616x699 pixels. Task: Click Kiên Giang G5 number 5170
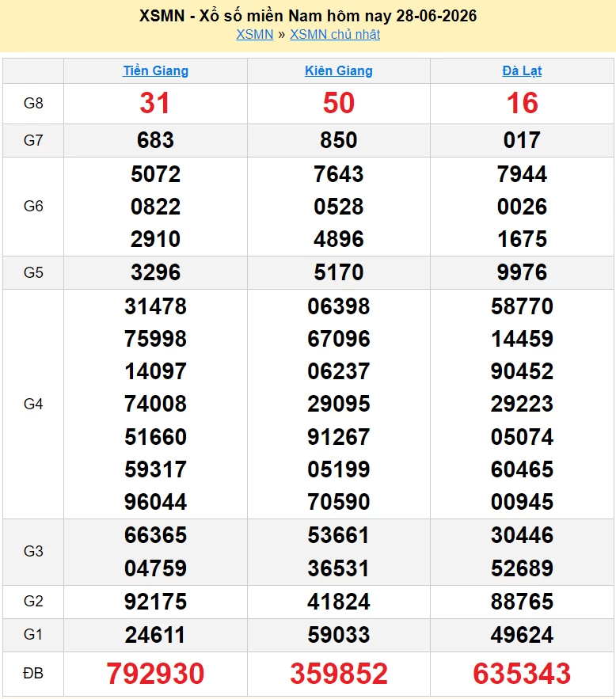[x=339, y=272]
